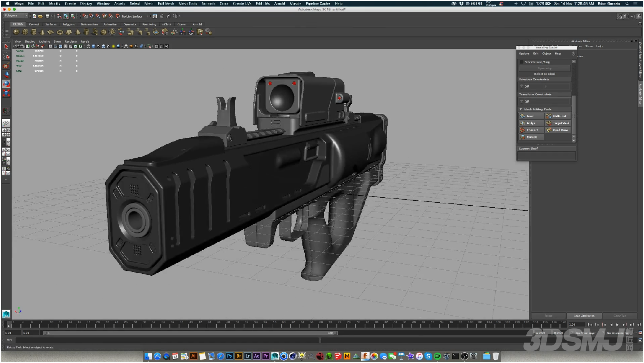
Task: Click the time range slider bar
Action: click(x=191, y=333)
